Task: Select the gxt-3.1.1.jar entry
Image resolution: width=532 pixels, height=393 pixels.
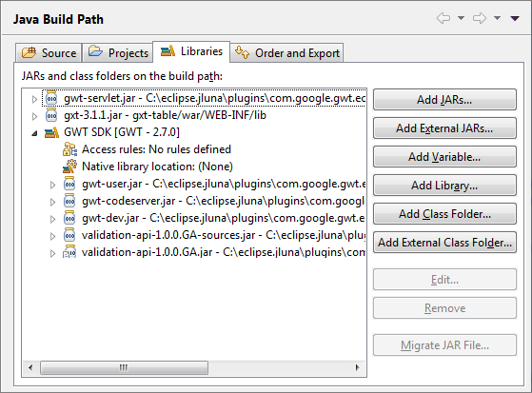Action: pyautogui.click(x=165, y=115)
